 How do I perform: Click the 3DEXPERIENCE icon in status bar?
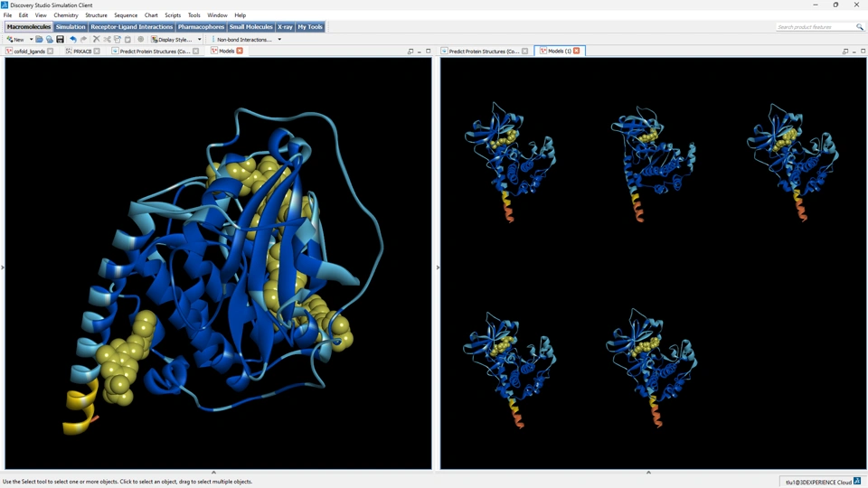coord(857,482)
